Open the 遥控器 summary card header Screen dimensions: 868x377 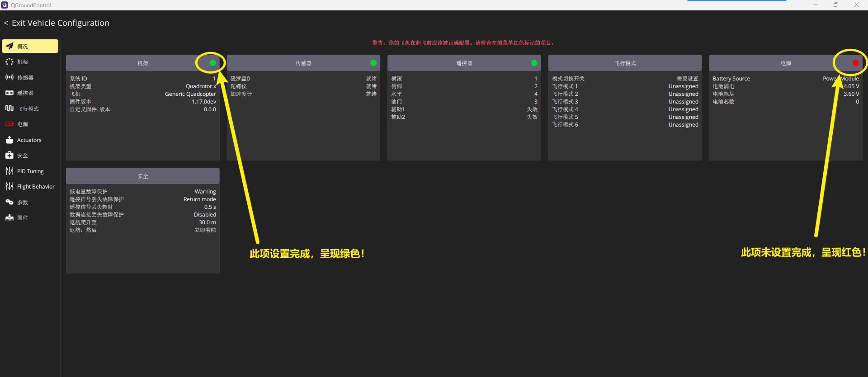pyautogui.click(x=464, y=63)
